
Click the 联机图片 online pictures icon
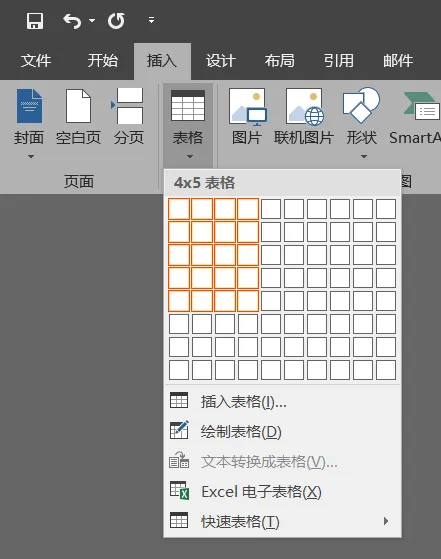tap(304, 107)
